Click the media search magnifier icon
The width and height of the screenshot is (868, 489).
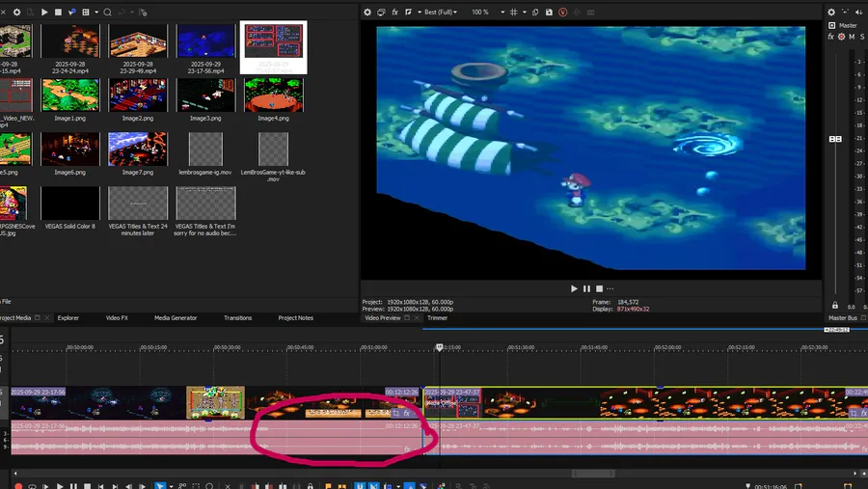[107, 13]
